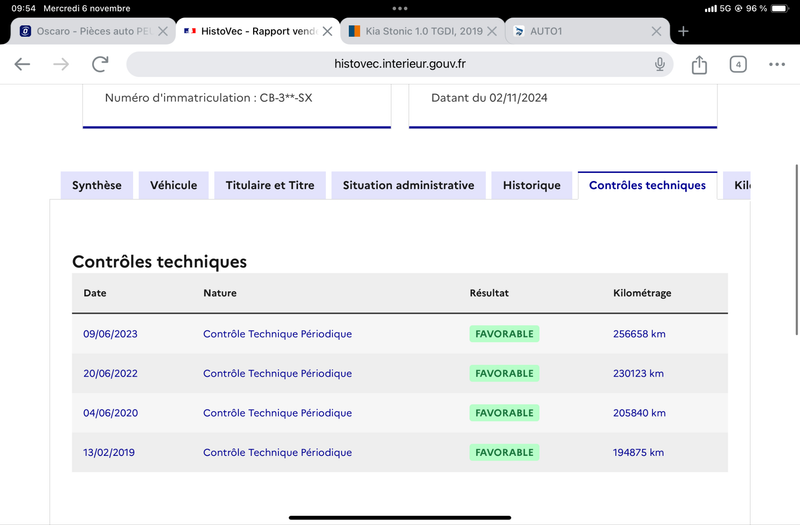Tap the 09:54 clock in status bar
The height and width of the screenshot is (525, 800).
[x=23, y=8]
